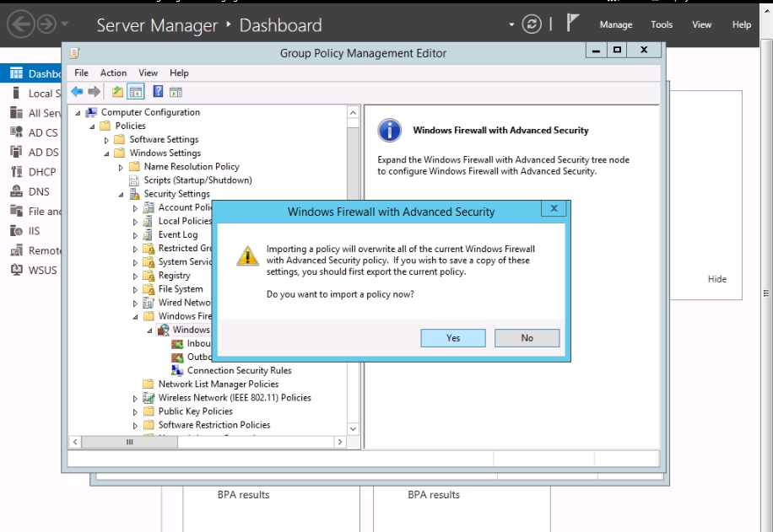Click the notifications flag icon
Screen dimensions: 773x532
[572, 23]
